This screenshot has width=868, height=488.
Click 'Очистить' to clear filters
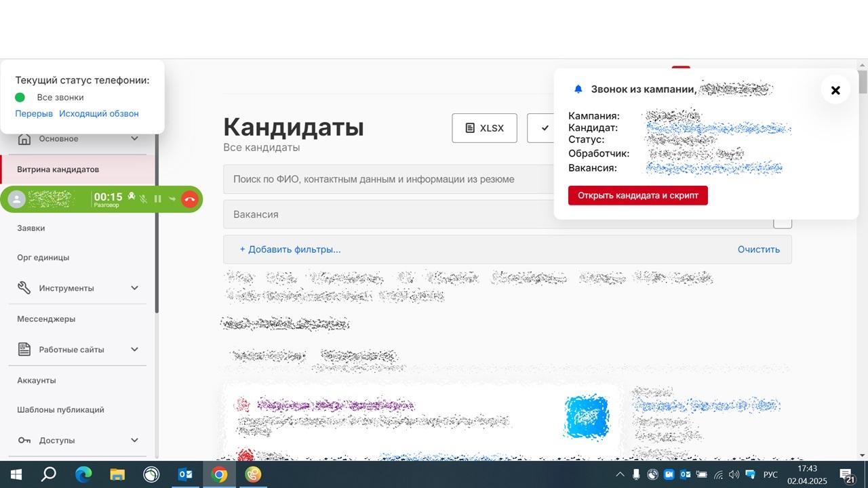(x=758, y=249)
